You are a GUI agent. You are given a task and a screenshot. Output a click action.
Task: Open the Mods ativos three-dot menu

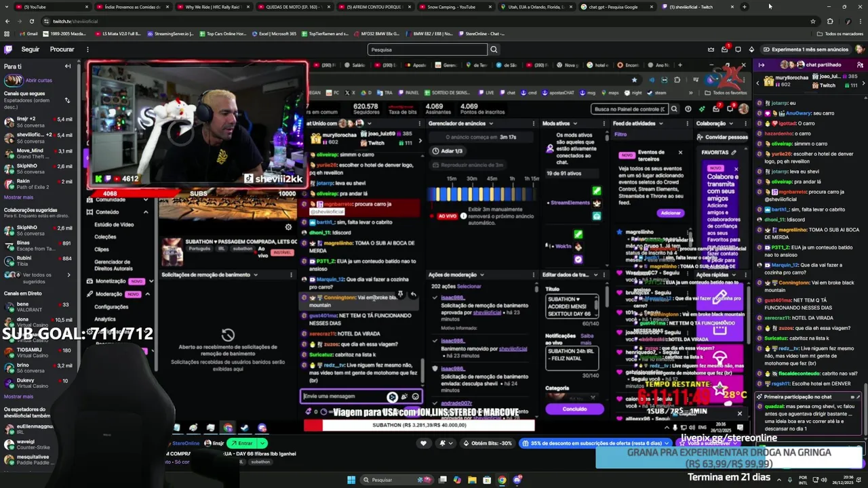coord(604,123)
